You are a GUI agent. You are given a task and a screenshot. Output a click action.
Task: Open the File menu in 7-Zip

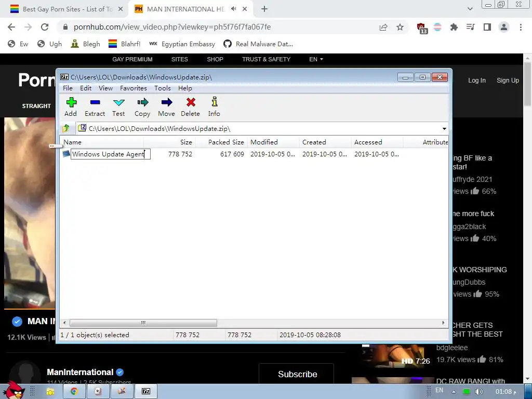[x=68, y=88]
